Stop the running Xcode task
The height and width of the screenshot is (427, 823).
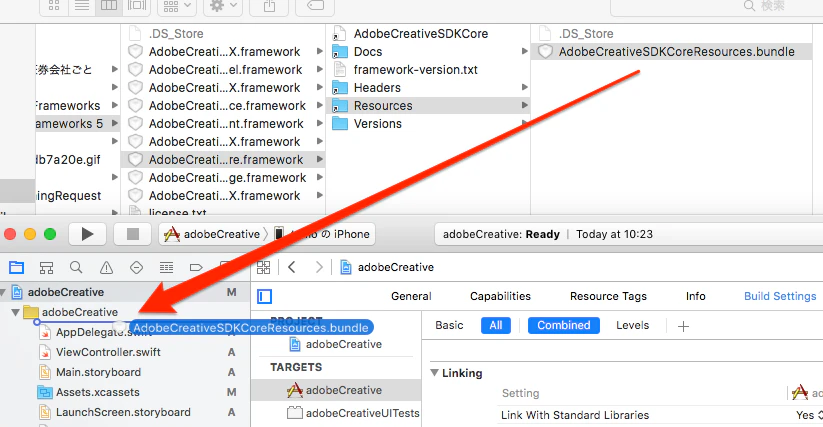click(133, 234)
